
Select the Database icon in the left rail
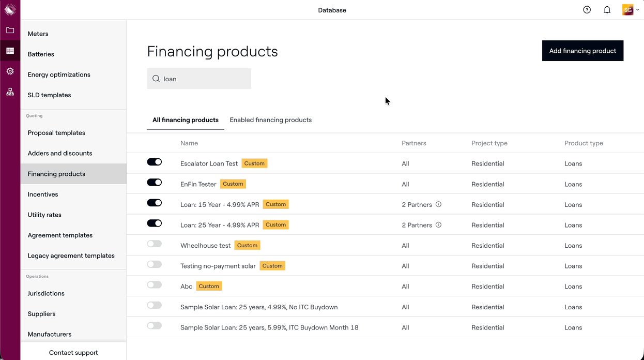point(10,51)
